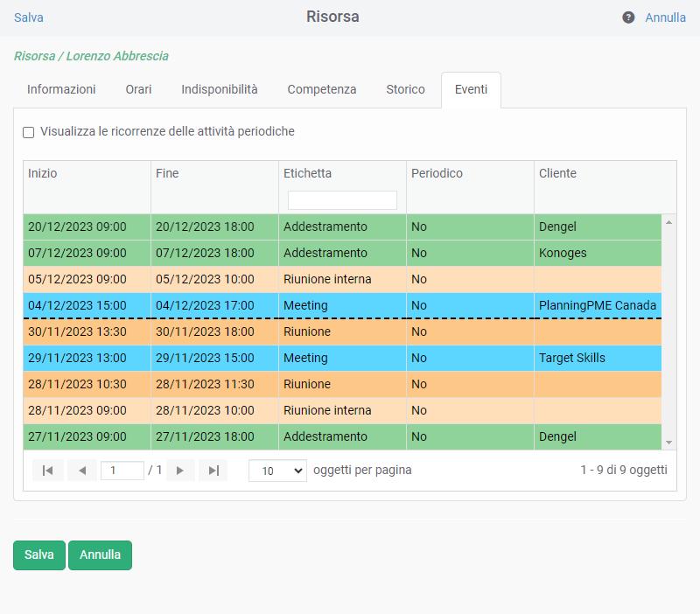Viewport: 700px width, 614px height.
Task: Enable Visualizza le ricorrenze checkbox
Action: [x=29, y=132]
